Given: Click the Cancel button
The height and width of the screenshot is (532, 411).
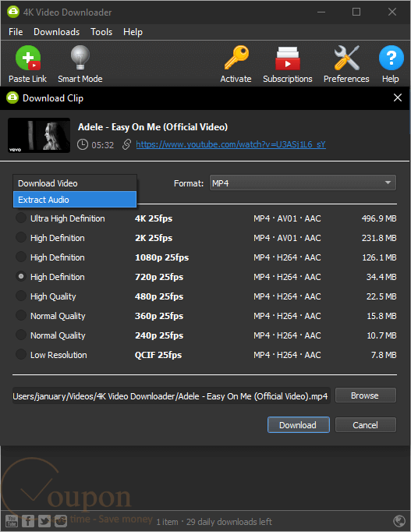Looking at the screenshot, I should 366,425.
